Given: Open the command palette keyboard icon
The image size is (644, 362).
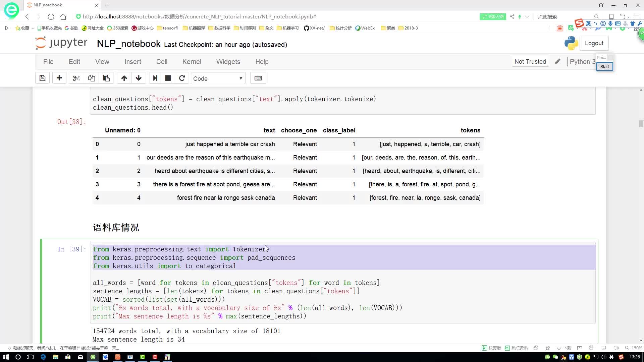Looking at the screenshot, I should [258, 78].
